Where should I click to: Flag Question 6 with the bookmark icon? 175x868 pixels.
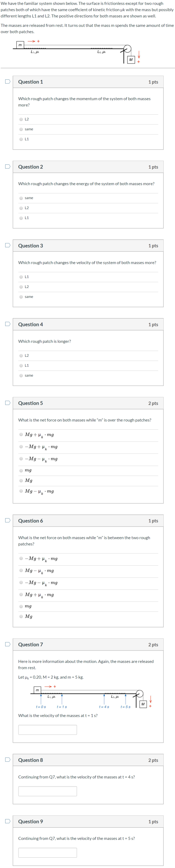(7, 520)
